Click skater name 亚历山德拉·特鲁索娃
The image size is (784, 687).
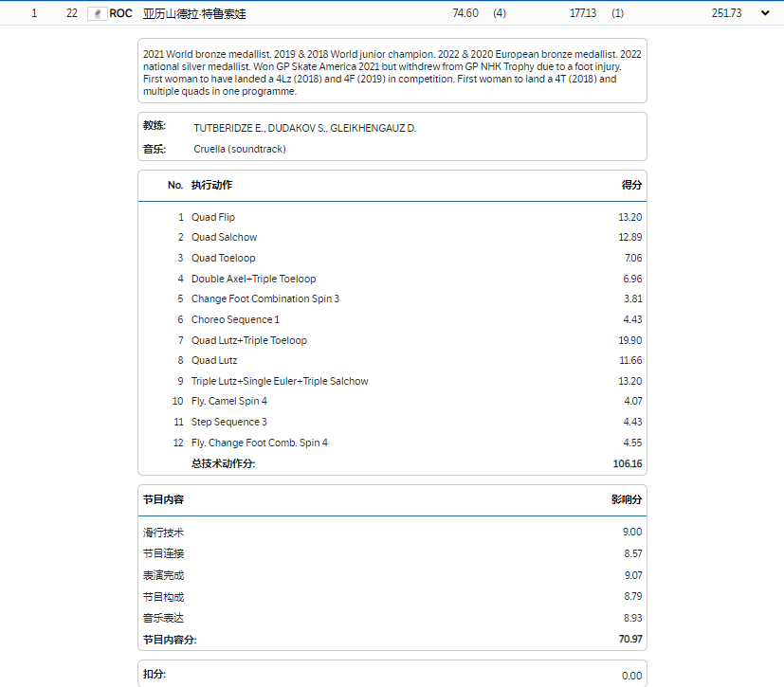(x=194, y=13)
